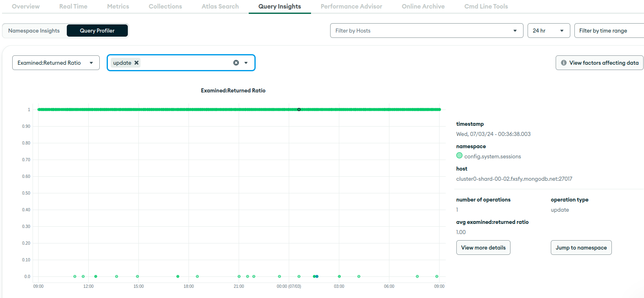This screenshot has width=644, height=298.
Task: Open the Examined:Returned Ratio metric dropdown
Action: pyautogui.click(x=56, y=63)
